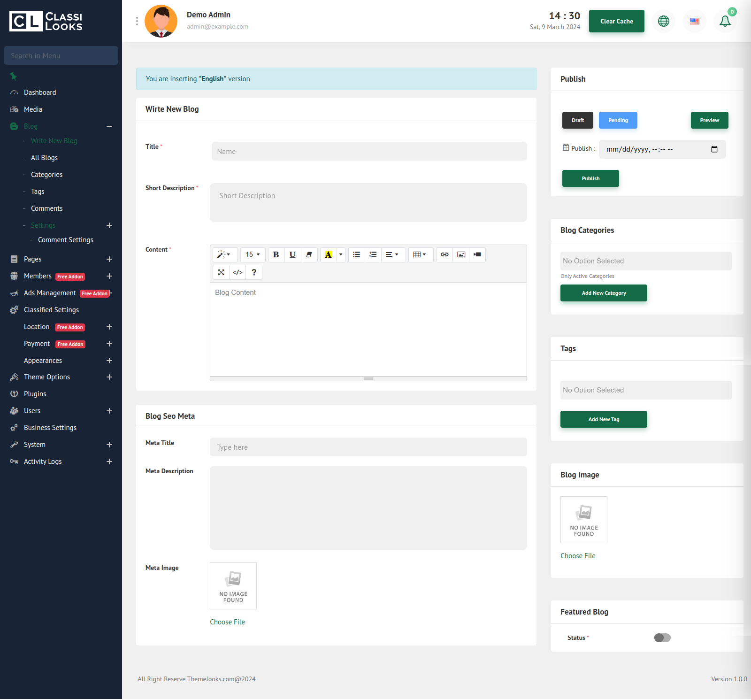Toggle Underline in editor toolbar
This screenshot has height=700, width=751.
(x=292, y=254)
